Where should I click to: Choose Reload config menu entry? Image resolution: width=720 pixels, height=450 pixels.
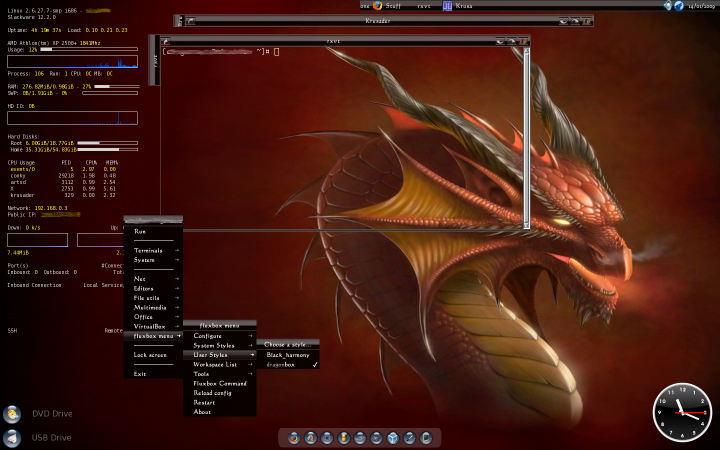pyautogui.click(x=219, y=393)
